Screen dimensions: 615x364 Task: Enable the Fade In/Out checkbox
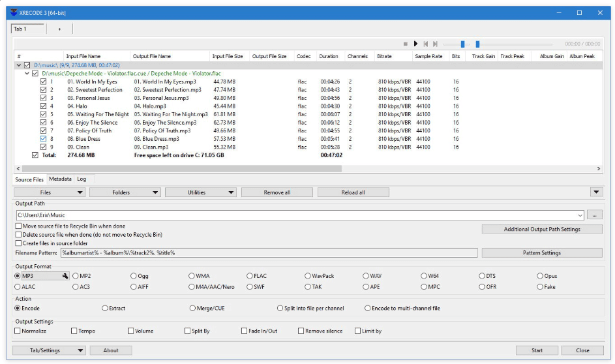tap(245, 331)
